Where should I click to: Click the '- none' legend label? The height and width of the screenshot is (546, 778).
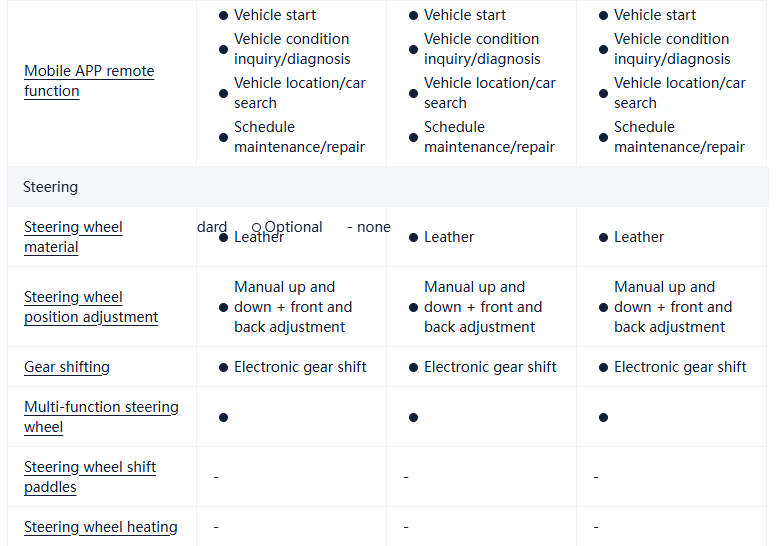pyautogui.click(x=369, y=227)
